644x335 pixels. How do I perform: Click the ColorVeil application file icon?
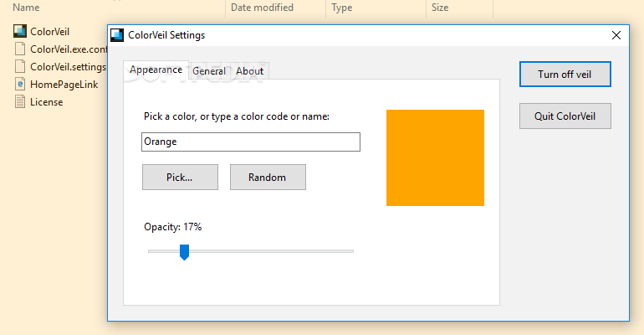click(20, 31)
